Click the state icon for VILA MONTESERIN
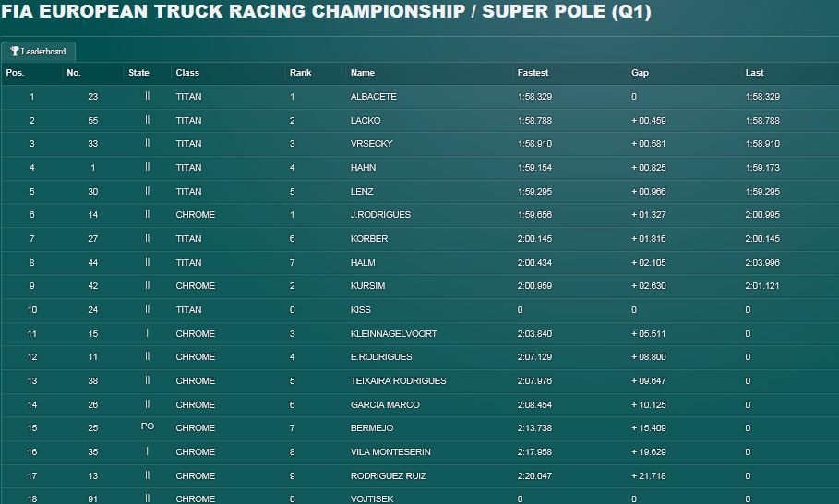 pos(147,451)
